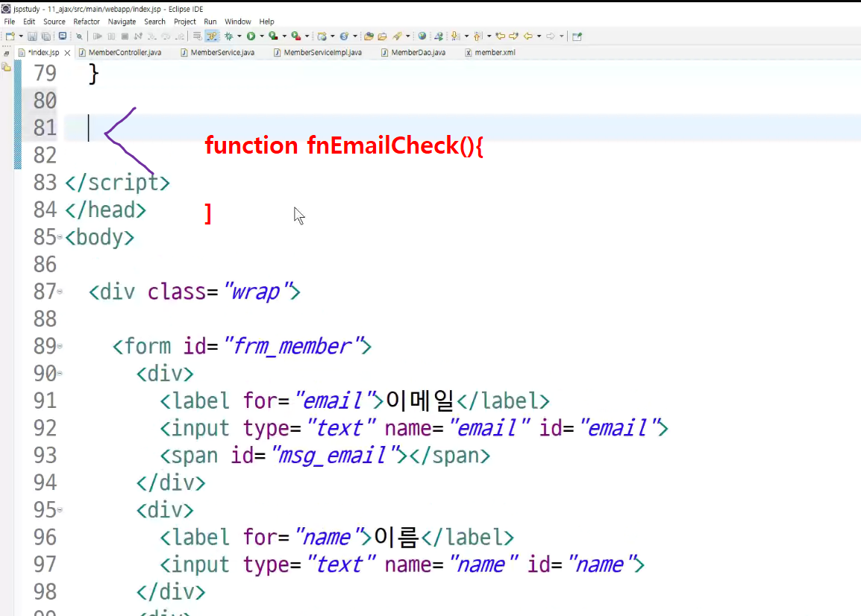Viewport: 861px width, 616px height.
Task: Open the File menu
Action: (x=10, y=22)
